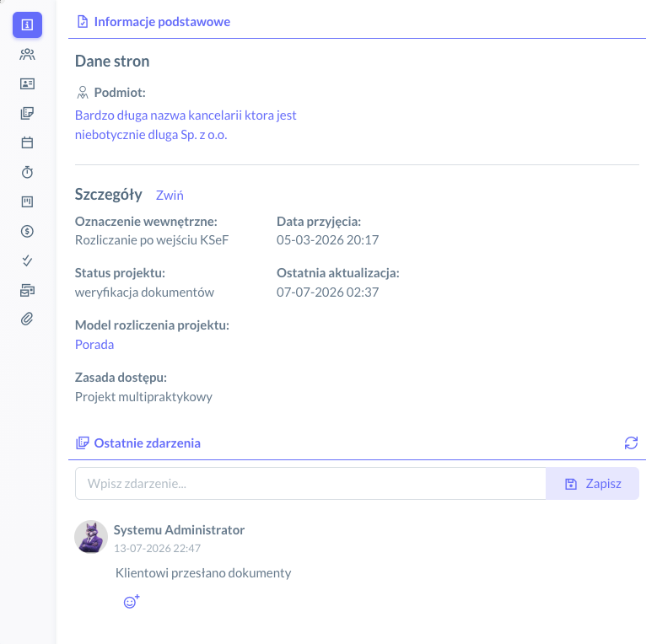Open the contact card sidebar icon
This screenshot has width=657, height=644.
27,83
